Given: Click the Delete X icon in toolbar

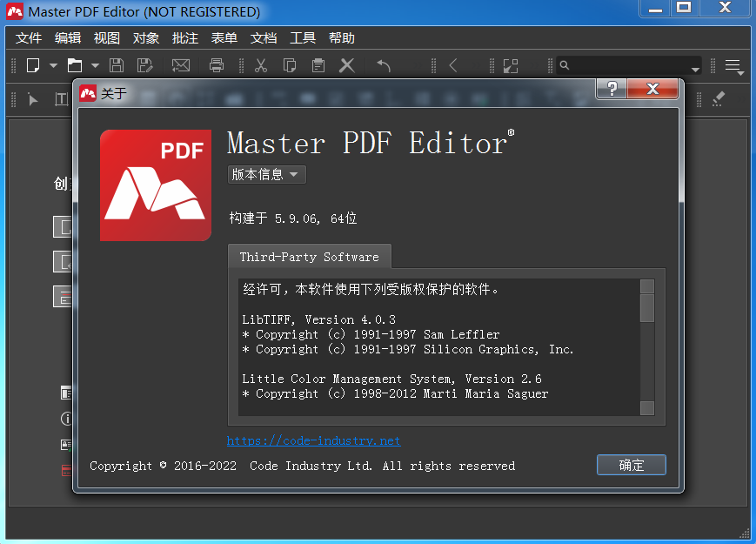Looking at the screenshot, I should [346, 65].
